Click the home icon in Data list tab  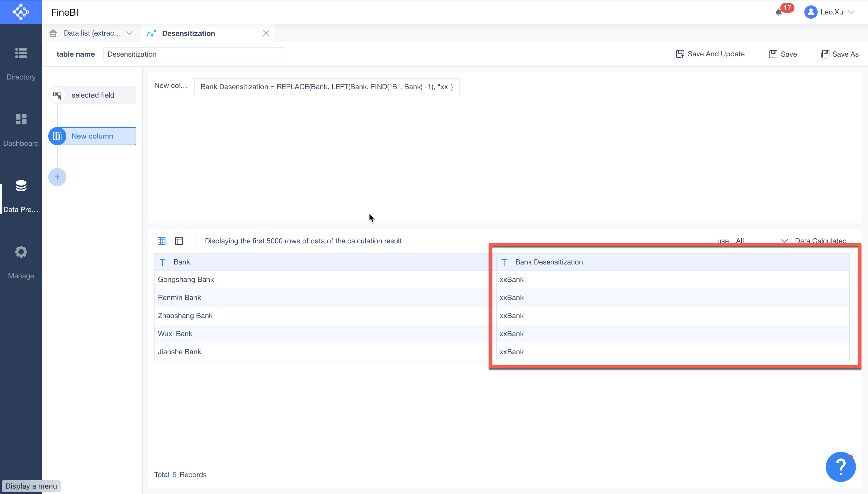(x=53, y=33)
